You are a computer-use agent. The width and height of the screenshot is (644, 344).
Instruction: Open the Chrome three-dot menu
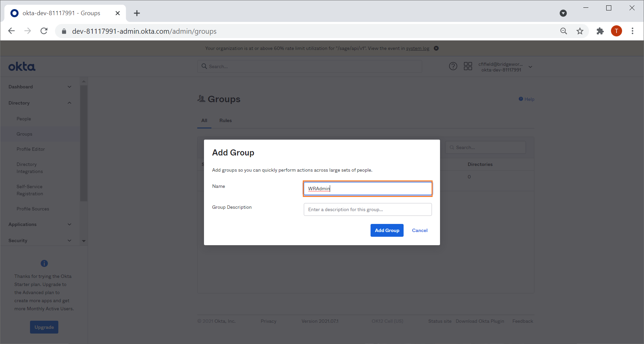[633, 31]
